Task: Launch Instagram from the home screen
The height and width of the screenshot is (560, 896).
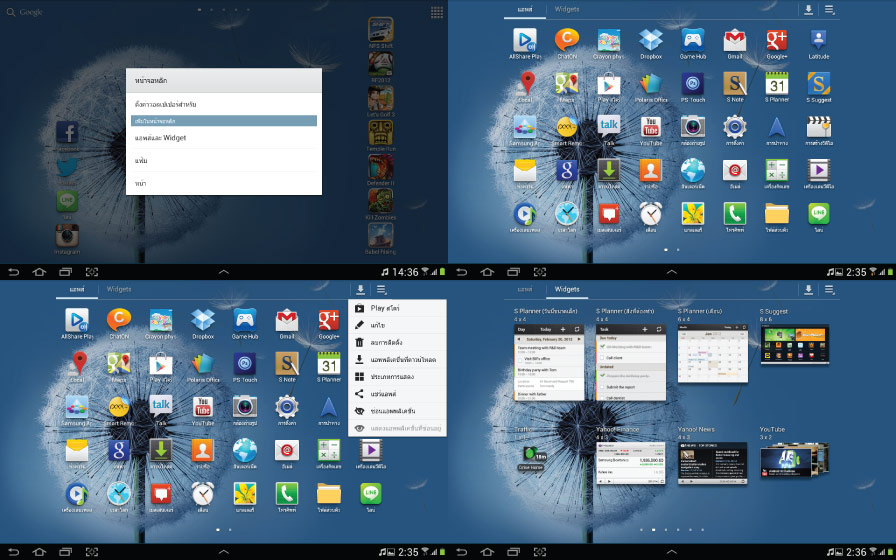Action: [67, 235]
